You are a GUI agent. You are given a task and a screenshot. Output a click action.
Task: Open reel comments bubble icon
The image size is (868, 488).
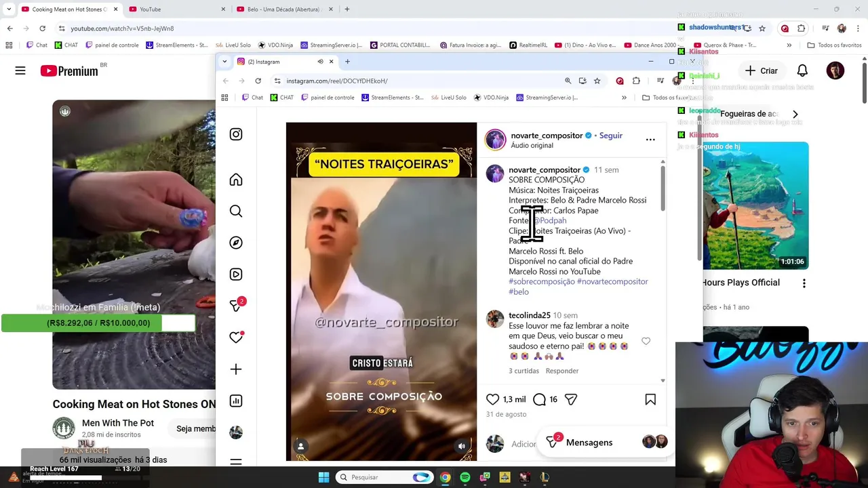pyautogui.click(x=540, y=399)
